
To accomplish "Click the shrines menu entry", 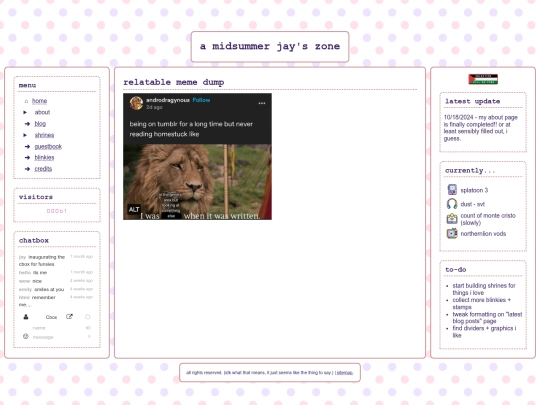I will pos(44,135).
